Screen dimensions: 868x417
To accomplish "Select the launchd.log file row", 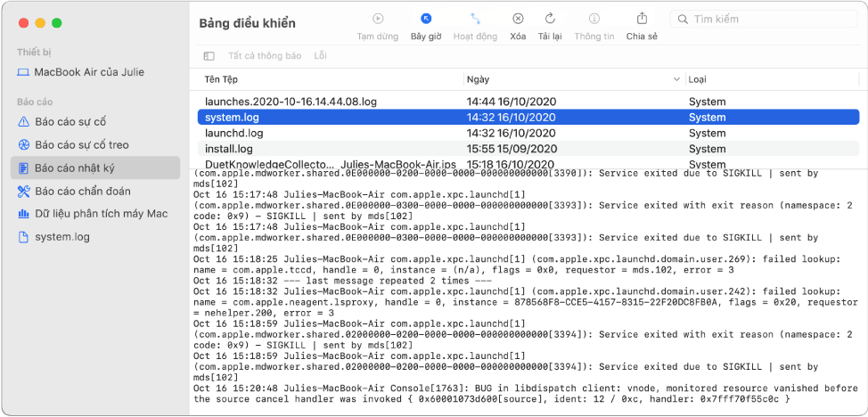I will [x=528, y=134].
